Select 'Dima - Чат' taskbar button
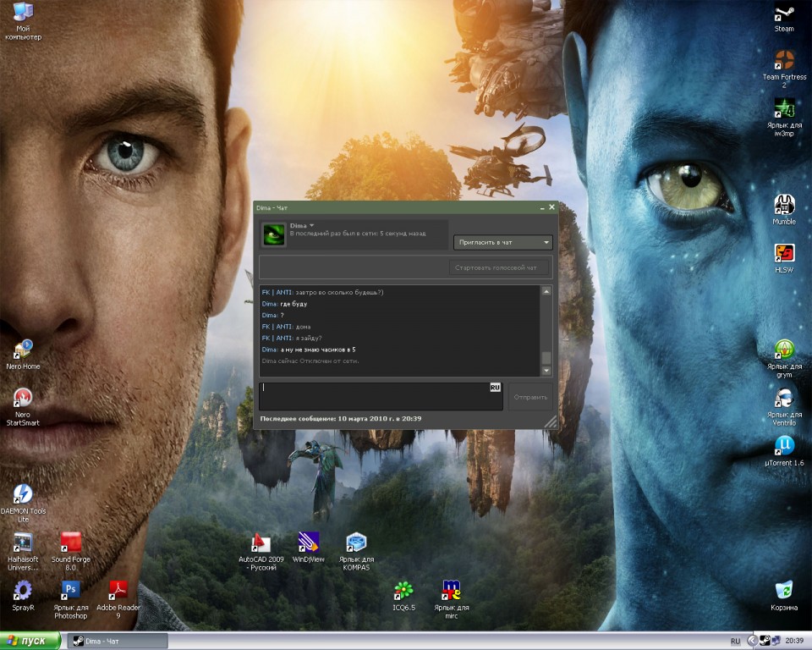Image resolution: width=812 pixels, height=650 pixels. [x=118, y=642]
